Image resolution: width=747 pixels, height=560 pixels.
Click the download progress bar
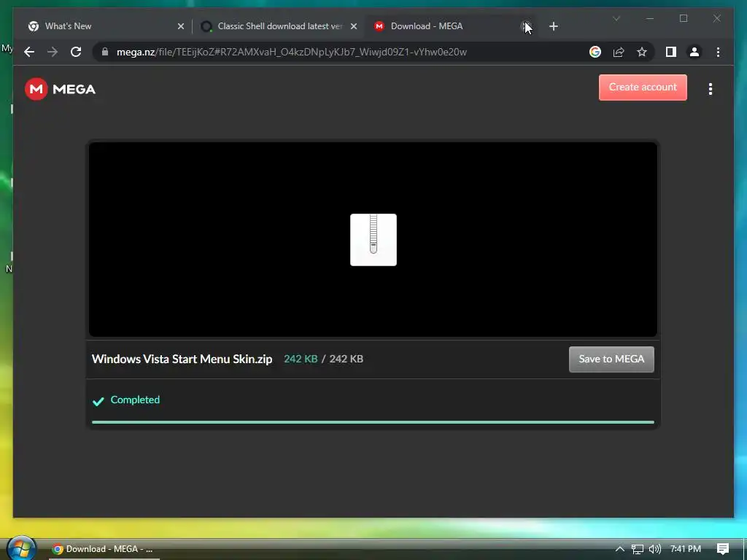tap(373, 422)
